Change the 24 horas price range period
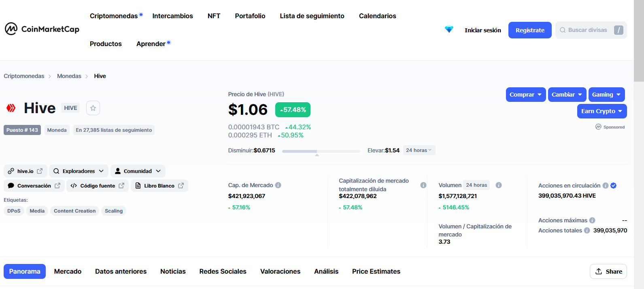Viewport: 644px width, 289px height. click(x=419, y=150)
